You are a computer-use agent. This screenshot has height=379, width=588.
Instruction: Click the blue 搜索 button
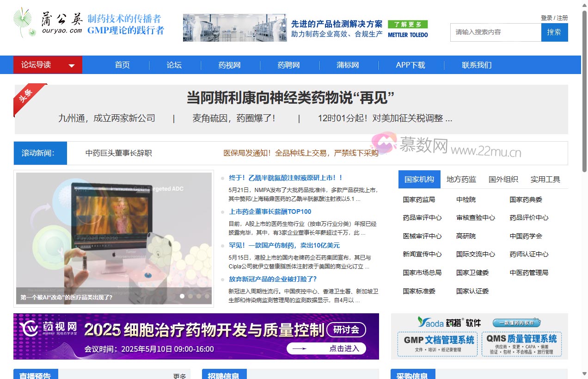pos(554,32)
